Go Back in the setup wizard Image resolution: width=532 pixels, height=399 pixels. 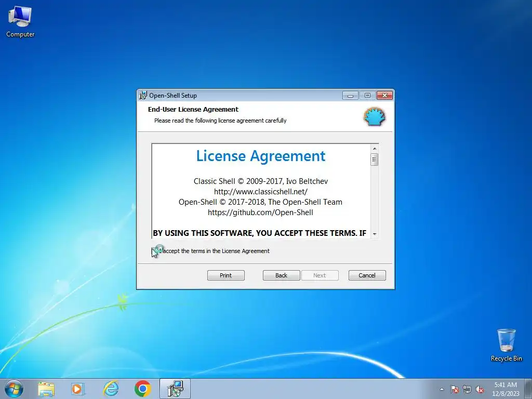pyautogui.click(x=281, y=275)
